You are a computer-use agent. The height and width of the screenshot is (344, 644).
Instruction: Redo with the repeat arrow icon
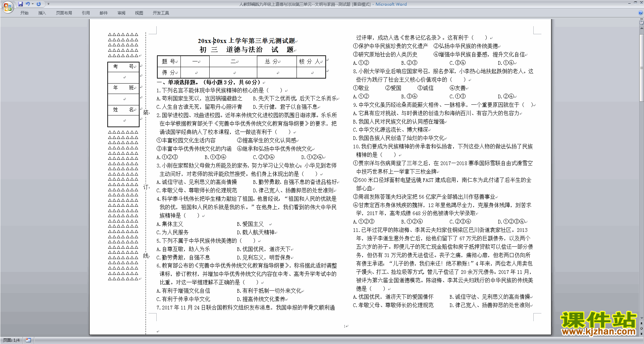coord(39,4)
